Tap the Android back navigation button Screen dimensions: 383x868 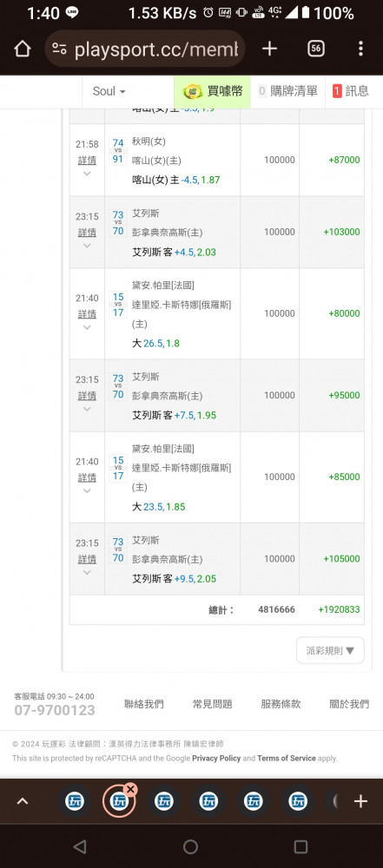(x=80, y=846)
